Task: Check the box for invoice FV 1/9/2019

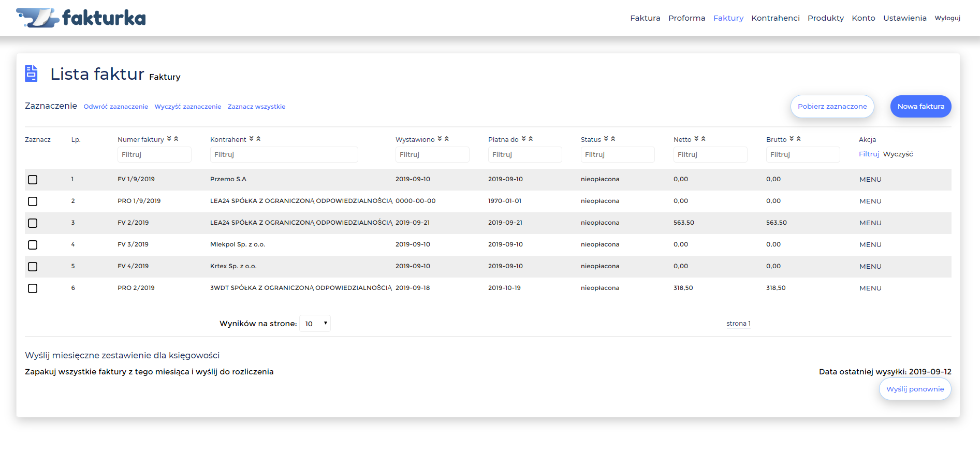Action: (x=33, y=180)
